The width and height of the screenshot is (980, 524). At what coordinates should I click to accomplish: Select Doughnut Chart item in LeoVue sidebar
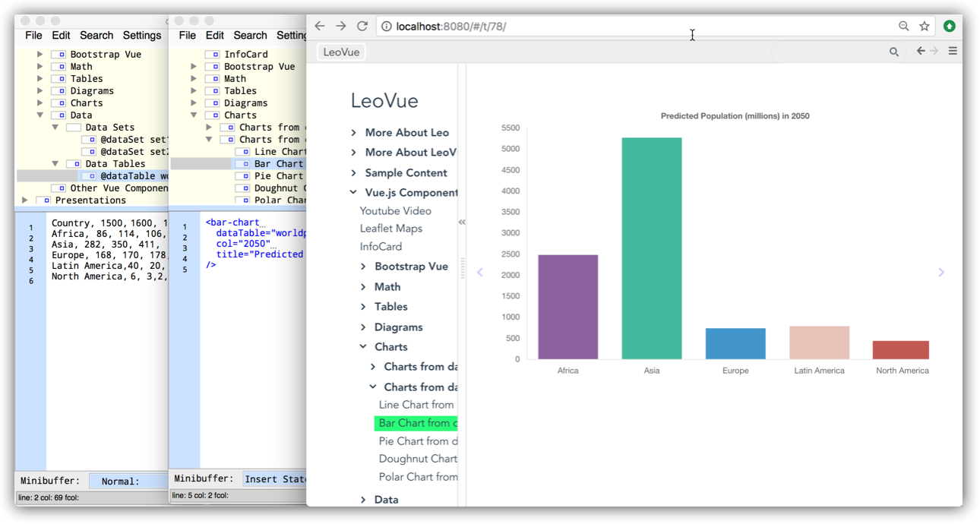tap(418, 459)
